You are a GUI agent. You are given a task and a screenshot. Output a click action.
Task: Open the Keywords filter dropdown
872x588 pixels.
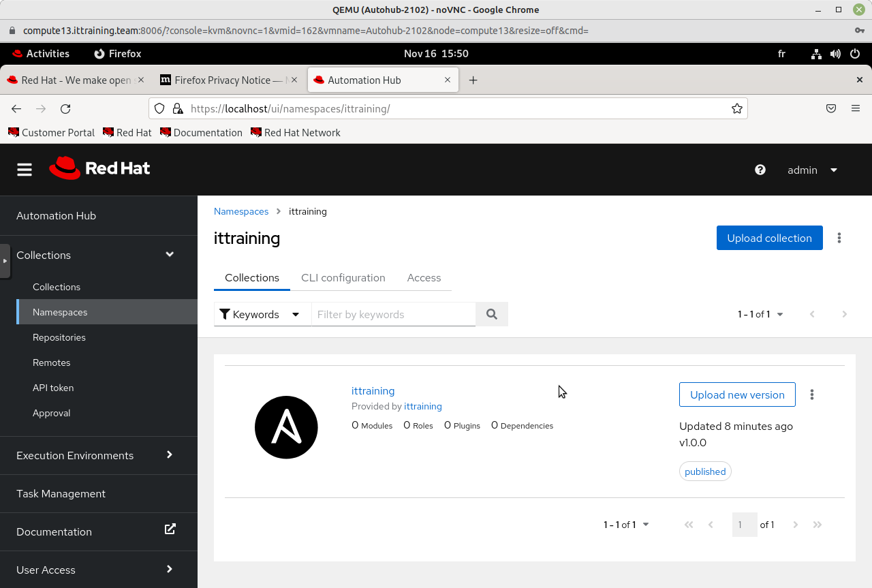point(262,314)
